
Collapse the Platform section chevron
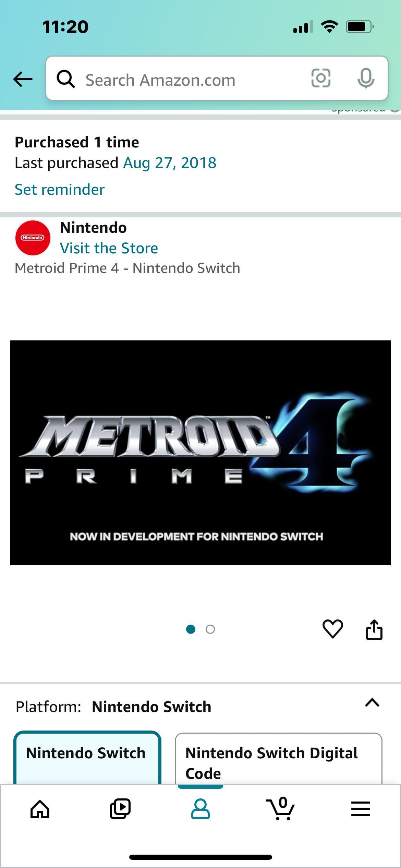(372, 703)
